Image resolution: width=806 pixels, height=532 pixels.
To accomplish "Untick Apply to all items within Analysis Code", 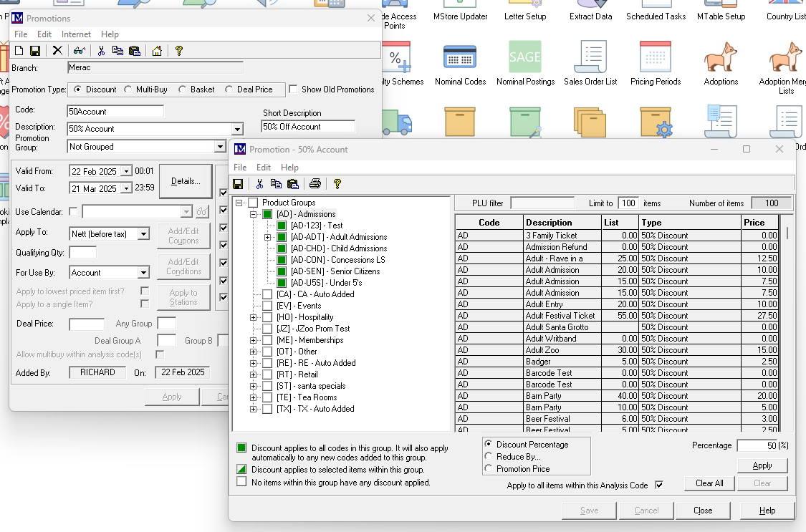I will coord(659,485).
